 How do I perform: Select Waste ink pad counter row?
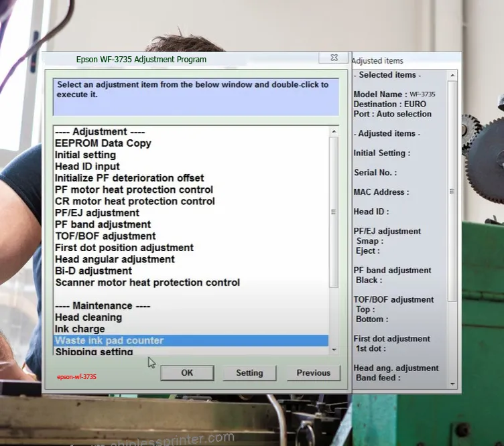191,340
